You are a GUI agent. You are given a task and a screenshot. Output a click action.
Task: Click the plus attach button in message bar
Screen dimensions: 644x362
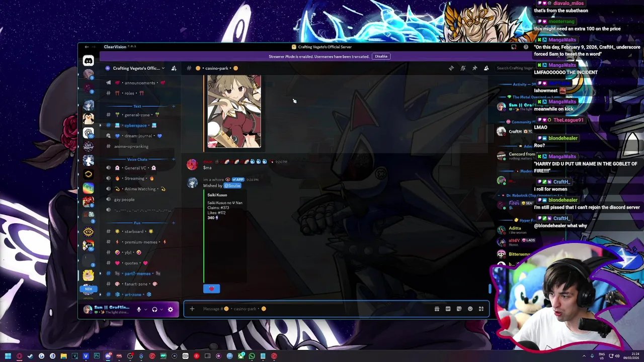[x=192, y=309]
